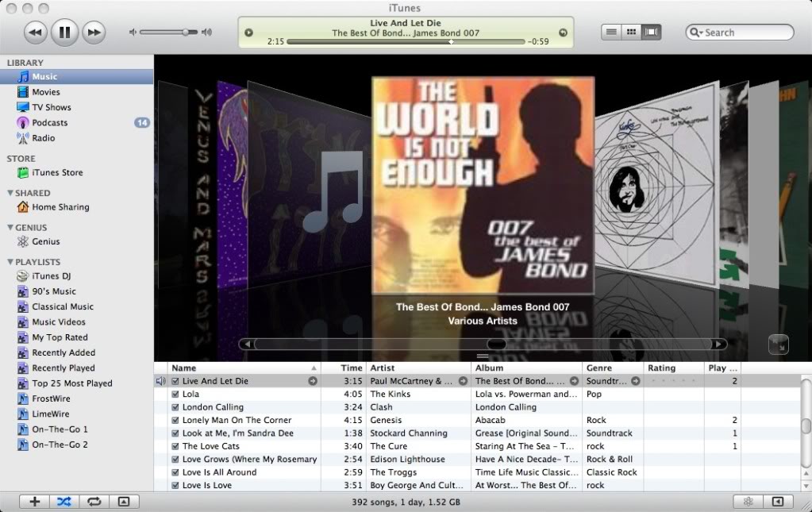Sort songs by Artist column
Viewport: 812px width, 512px height.
[x=418, y=368]
